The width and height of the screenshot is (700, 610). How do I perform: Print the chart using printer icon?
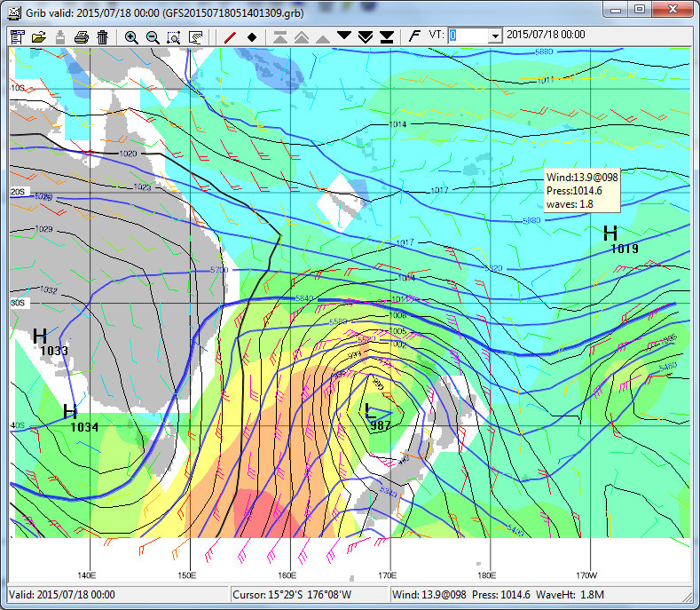click(82, 36)
